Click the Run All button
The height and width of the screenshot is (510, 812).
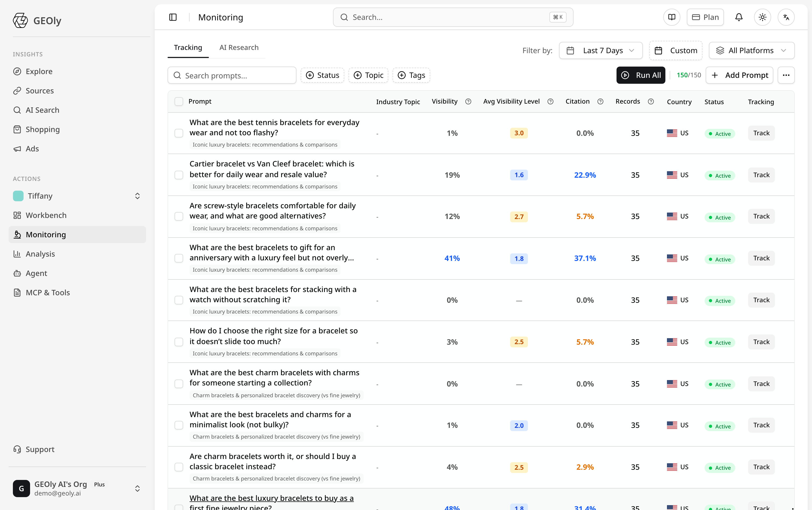pyautogui.click(x=641, y=75)
